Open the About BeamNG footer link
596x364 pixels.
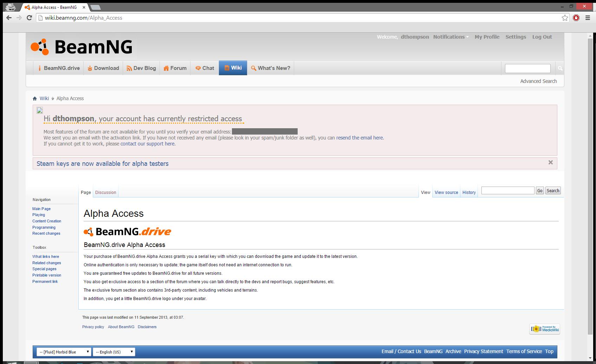coord(121,327)
